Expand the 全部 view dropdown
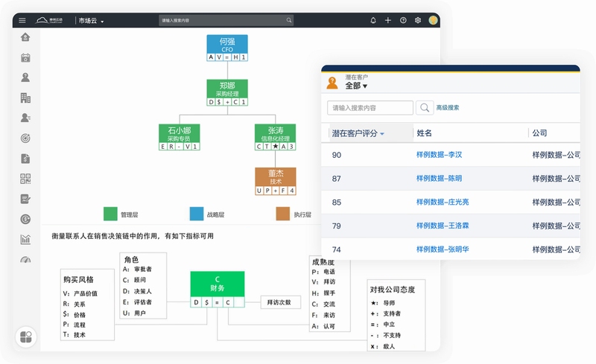Viewport: 596px width, 364px height. click(356, 86)
